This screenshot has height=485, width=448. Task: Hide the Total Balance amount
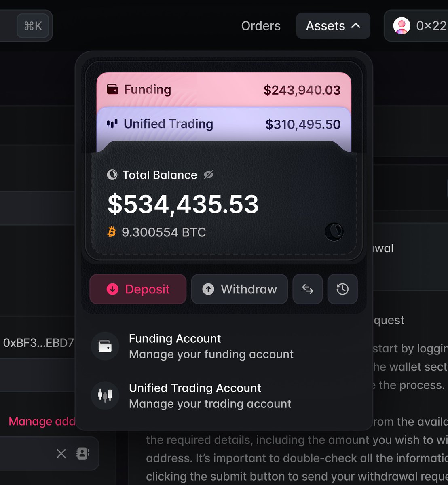(208, 175)
